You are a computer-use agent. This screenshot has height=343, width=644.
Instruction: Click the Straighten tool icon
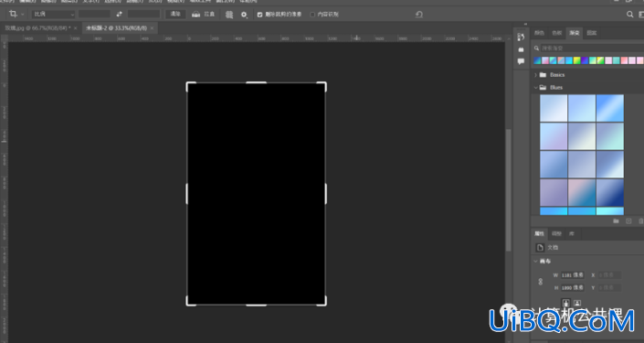196,15
